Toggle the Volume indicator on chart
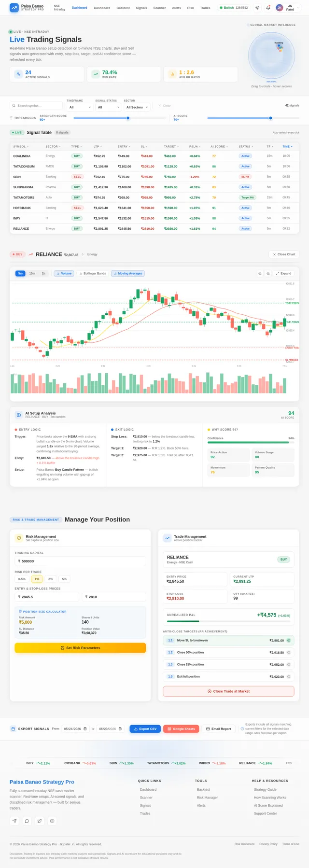Screen dimensions: 309x868 tap(64, 273)
